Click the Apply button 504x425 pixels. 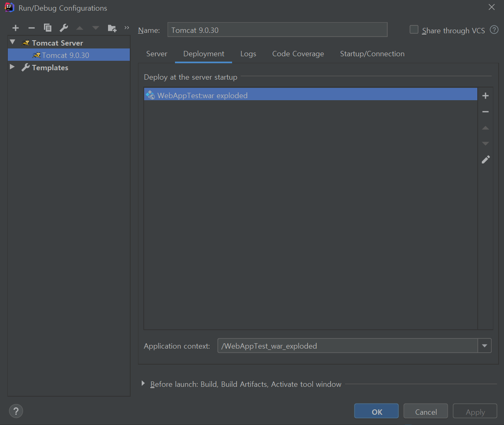pyautogui.click(x=475, y=411)
